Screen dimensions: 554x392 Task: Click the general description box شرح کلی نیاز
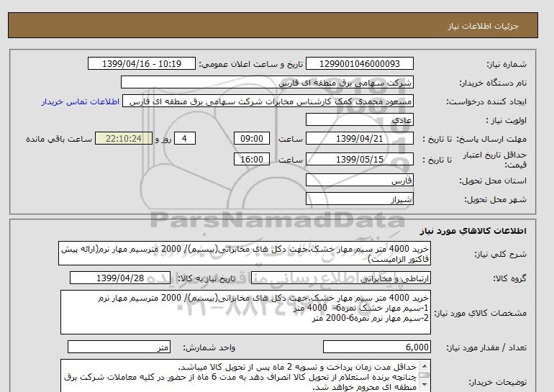(245, 254)
